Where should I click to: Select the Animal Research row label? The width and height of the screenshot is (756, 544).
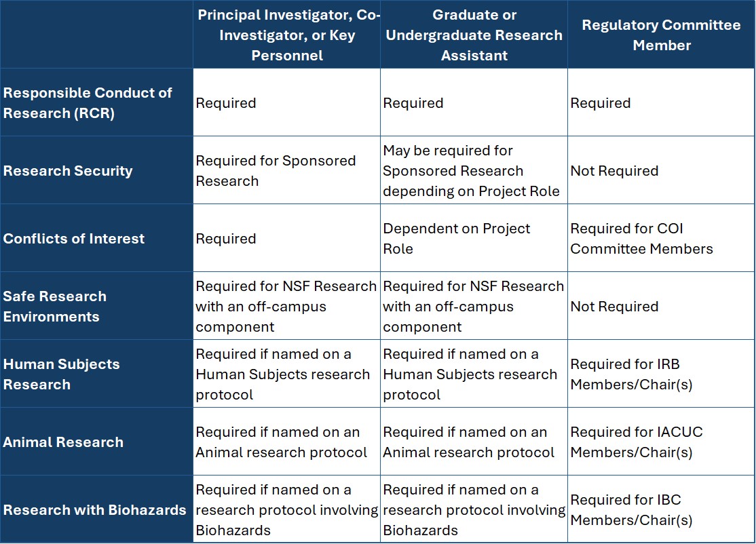[x=64, y=442]
